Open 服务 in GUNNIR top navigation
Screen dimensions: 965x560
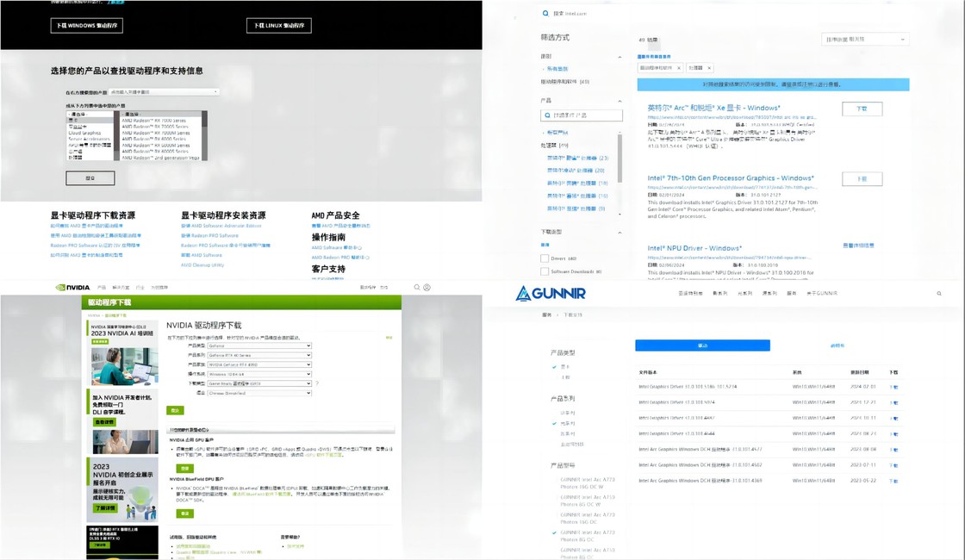(792, 294)
